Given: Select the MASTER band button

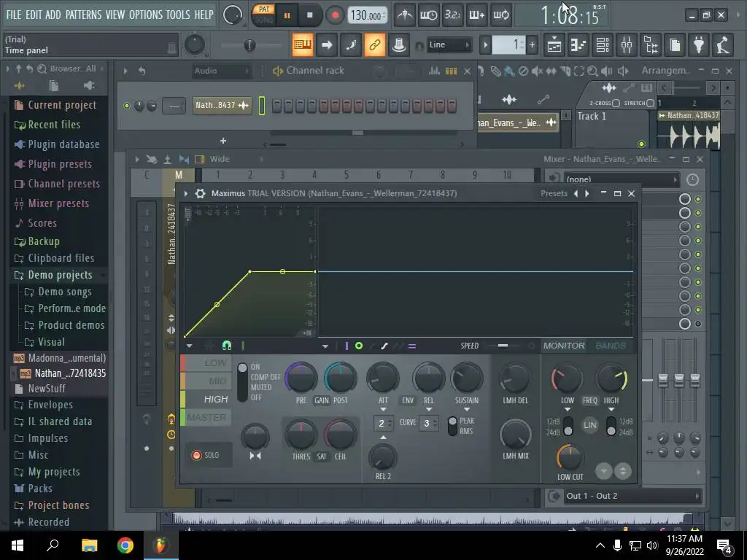Looking at the screenshot, I should [x=206, y=417].
